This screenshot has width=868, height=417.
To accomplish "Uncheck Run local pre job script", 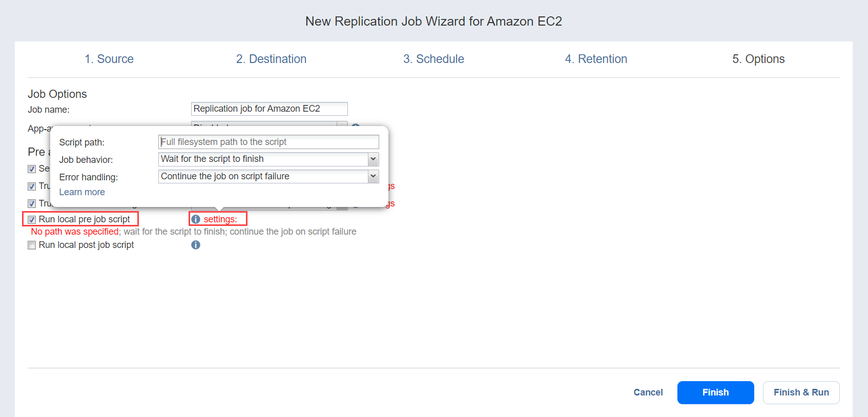I will [32, 220].
